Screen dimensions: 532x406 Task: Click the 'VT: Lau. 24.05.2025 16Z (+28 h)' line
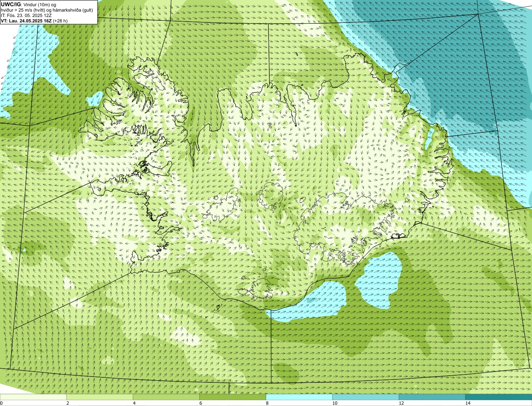pyautogui.click(x=34, y=20)
